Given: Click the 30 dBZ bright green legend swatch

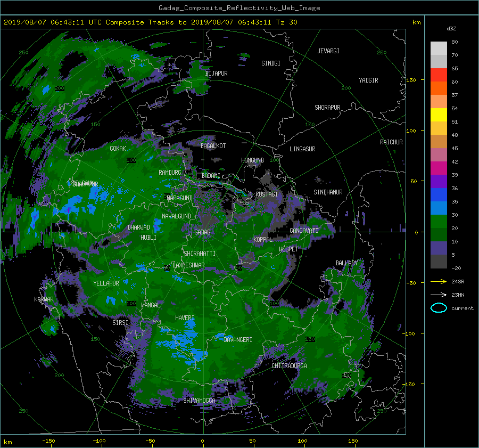Looking at the screenshot, I should [439, 222].
